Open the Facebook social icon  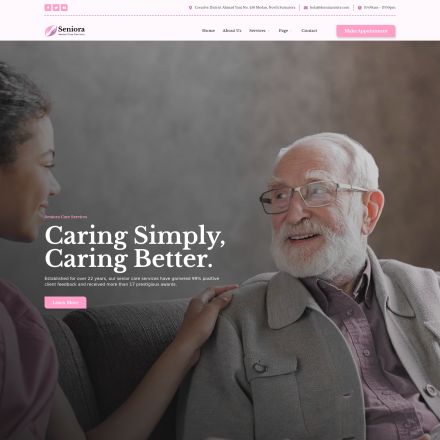click(x=48, y=8)
